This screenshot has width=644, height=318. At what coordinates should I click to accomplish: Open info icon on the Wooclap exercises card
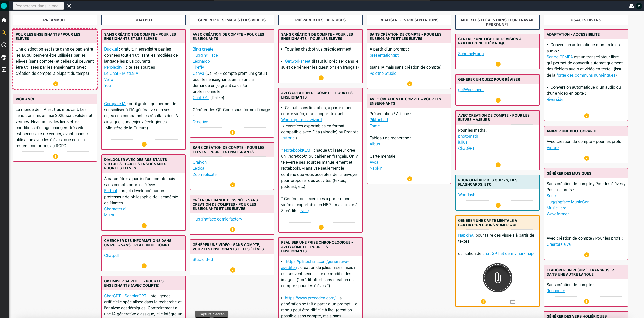coord(321,227)
